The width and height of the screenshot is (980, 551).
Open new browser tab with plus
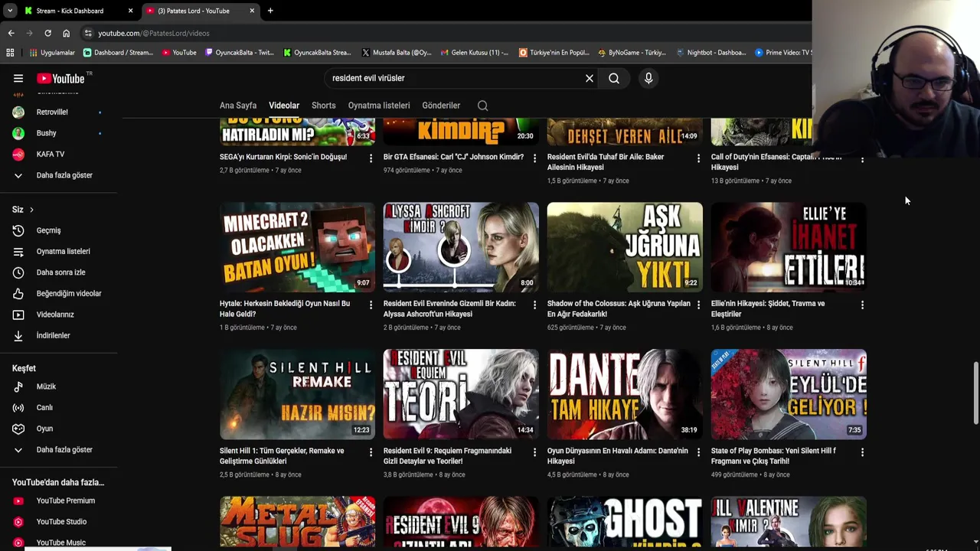[270, 11]
